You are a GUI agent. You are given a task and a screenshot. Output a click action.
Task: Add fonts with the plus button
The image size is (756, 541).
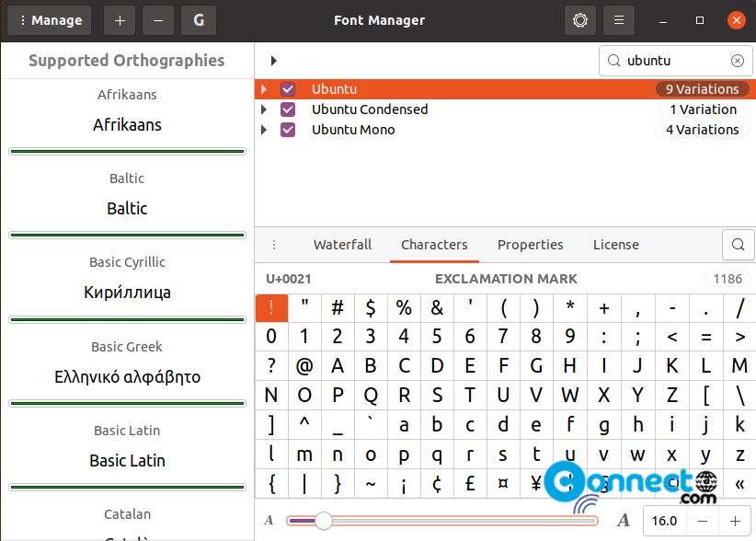120,20
